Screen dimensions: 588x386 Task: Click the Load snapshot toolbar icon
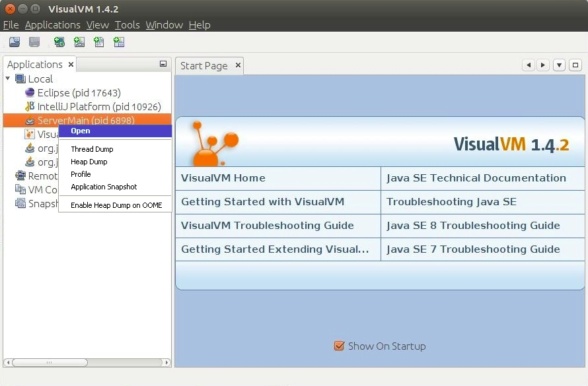15,42
